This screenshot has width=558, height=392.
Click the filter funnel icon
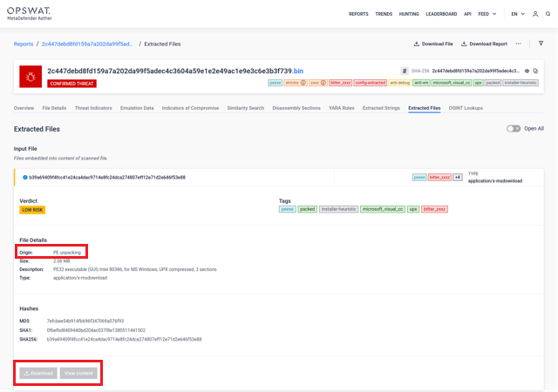[x=541, y=44]
